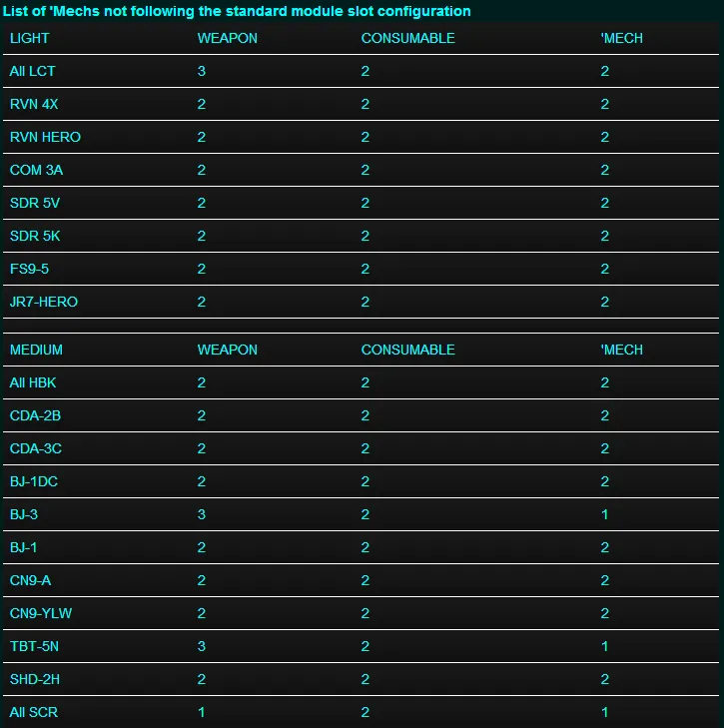
Task: Click the MEDIUM section header cell
Action: 36,350
